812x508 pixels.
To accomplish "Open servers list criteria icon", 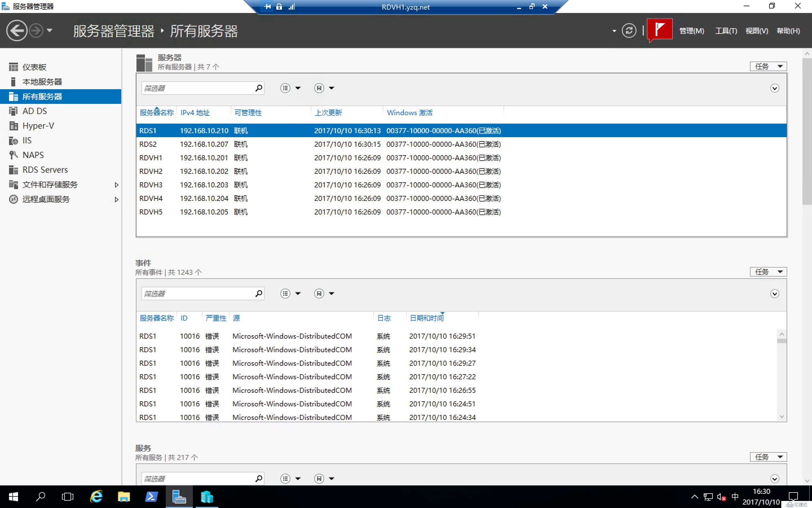I will click(x=285, y=88).
